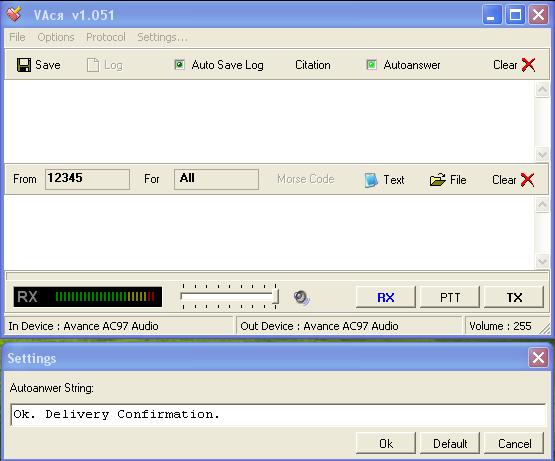Click the Autoanswer String text field
The width and height of the screenshot is (555, 461).
[278, 414]
